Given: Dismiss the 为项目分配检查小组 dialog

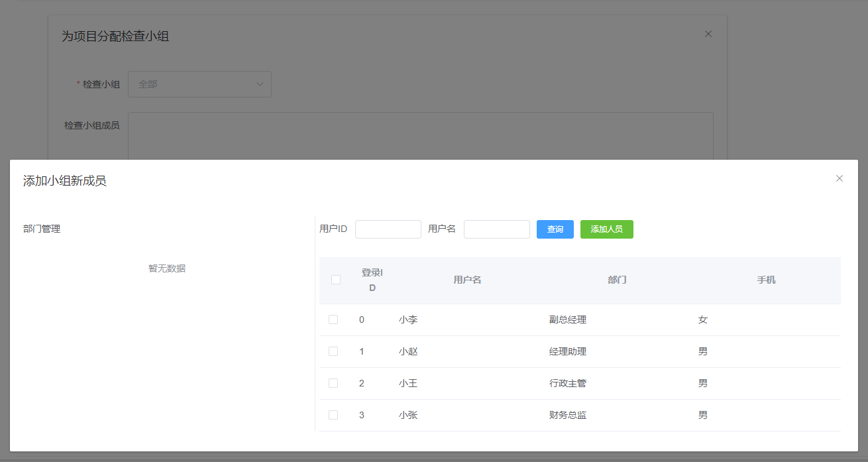Looking at the screenshot, I should point(708,33).
